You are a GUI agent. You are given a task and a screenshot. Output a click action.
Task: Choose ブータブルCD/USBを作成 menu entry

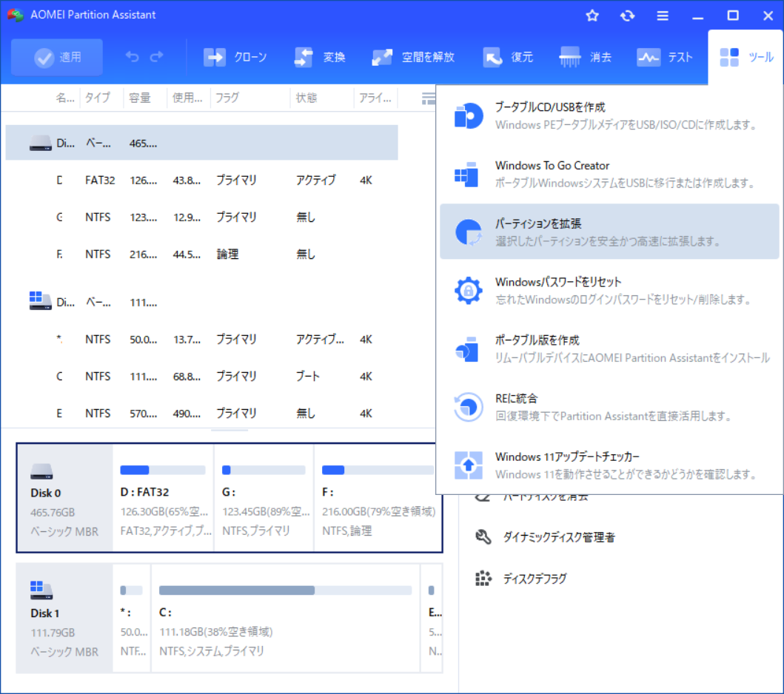[609, 116]
